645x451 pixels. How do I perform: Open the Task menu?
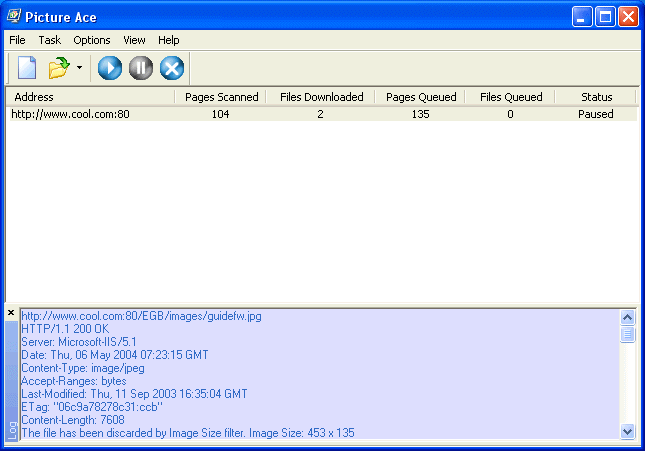point(49,40)
